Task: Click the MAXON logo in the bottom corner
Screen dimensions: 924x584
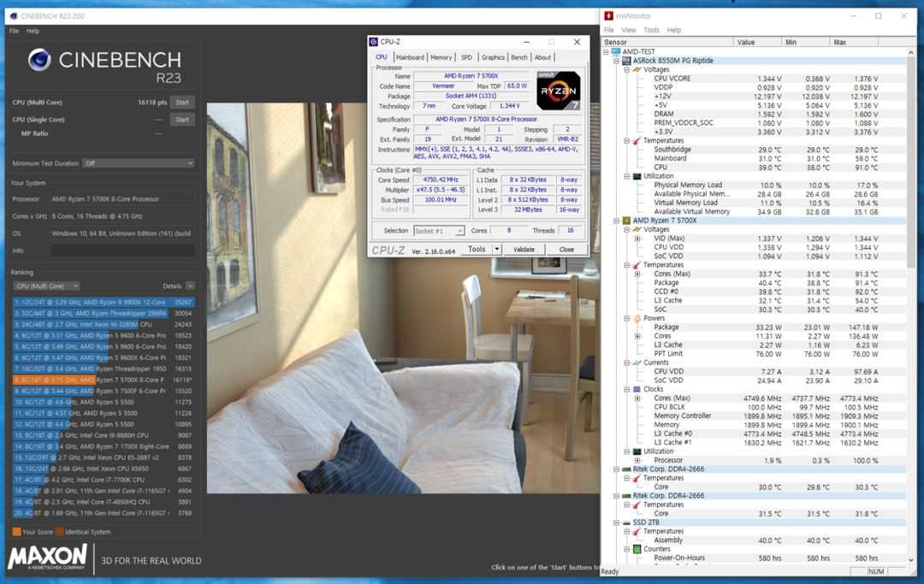Action: click(x=47, y=557)
